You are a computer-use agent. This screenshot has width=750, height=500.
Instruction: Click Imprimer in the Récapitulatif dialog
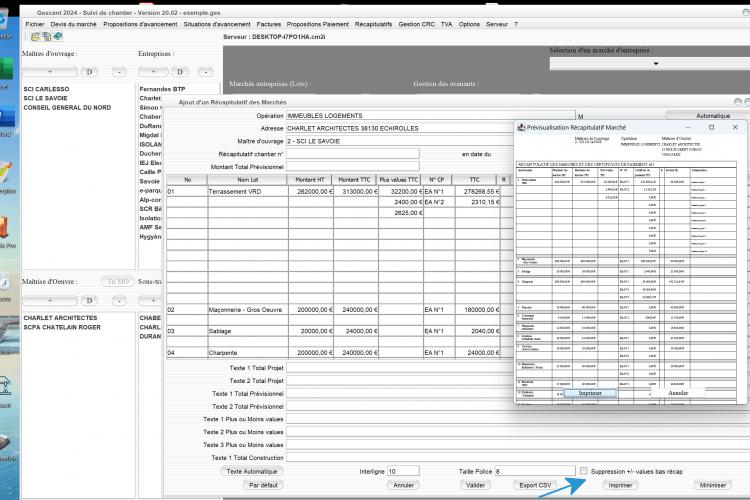pyautogui.click(x=620, y=485)
